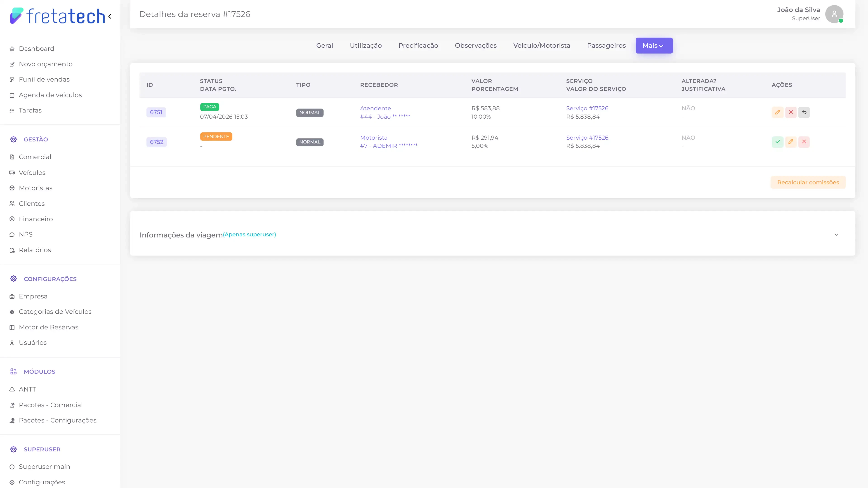Delete commission 6751 with the red X

click(x=791, y=112)
